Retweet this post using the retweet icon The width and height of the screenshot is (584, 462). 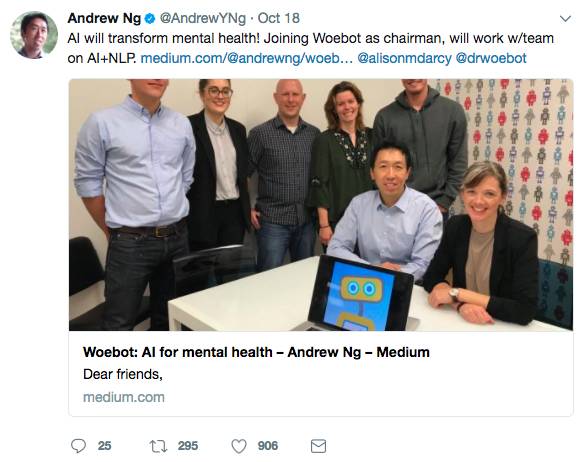click(x=158, y=446)
